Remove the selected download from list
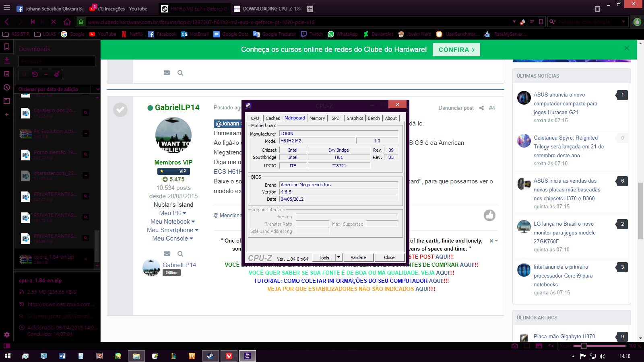 click(46, 74)
